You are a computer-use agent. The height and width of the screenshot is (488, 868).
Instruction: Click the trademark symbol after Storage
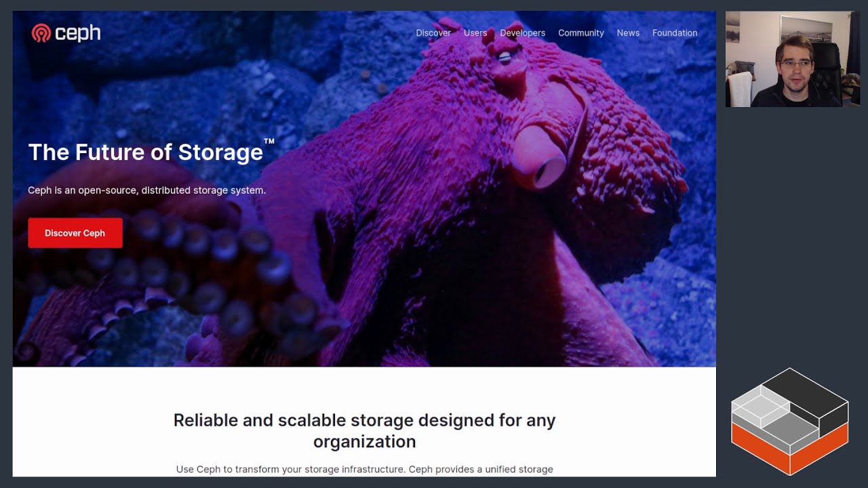click(x=269, y=142)
